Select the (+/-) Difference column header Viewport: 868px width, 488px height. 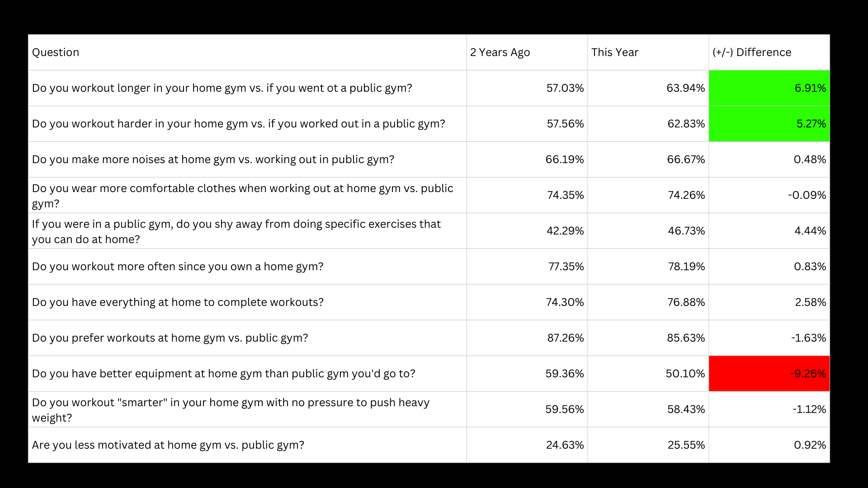752,52
